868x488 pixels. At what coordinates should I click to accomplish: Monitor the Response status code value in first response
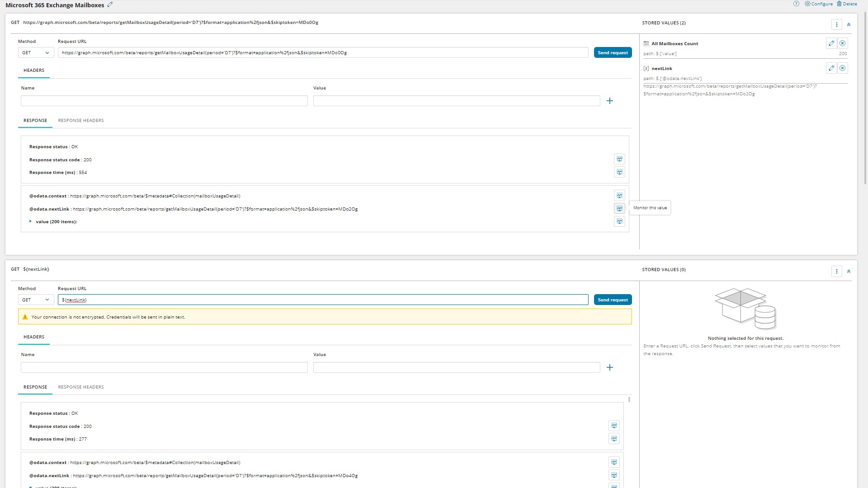[619, 159]
